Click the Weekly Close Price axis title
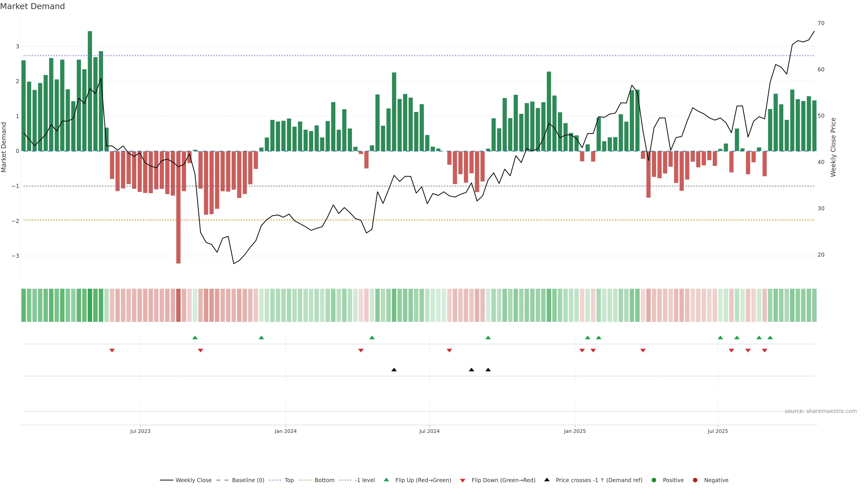Screen dimensions: 868x488 (833, 147)
